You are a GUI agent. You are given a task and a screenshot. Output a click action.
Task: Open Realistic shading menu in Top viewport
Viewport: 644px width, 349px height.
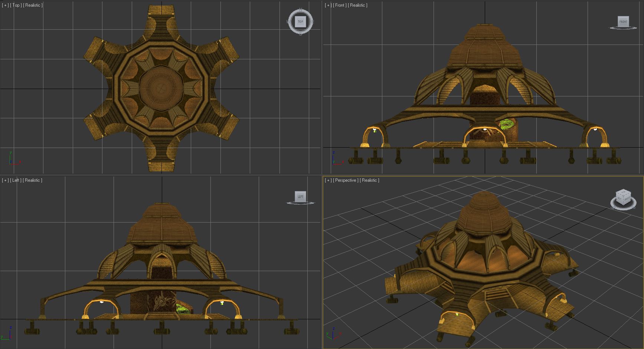pyautogui.click(x=33, y=5)
